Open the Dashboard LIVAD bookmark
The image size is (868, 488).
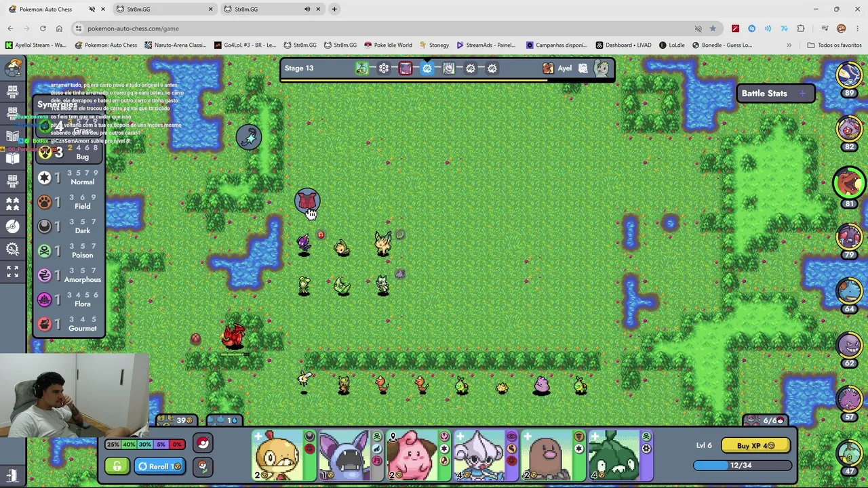tap(623, 45)
